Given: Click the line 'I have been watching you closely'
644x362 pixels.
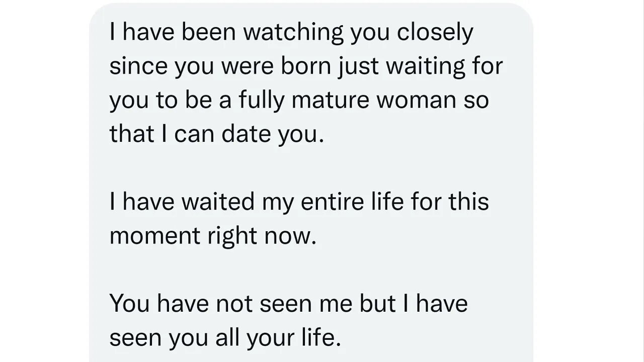Looking at the screenshot, I should pos(291,34).
